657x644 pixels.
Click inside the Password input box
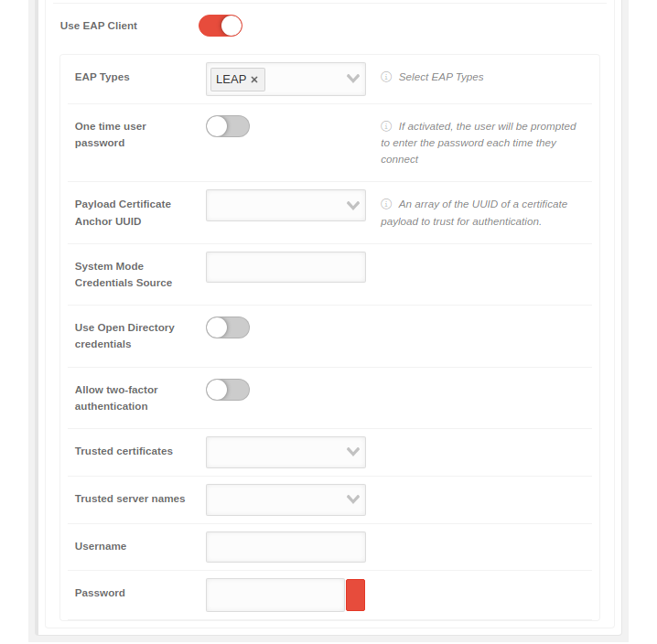point(275,595)
